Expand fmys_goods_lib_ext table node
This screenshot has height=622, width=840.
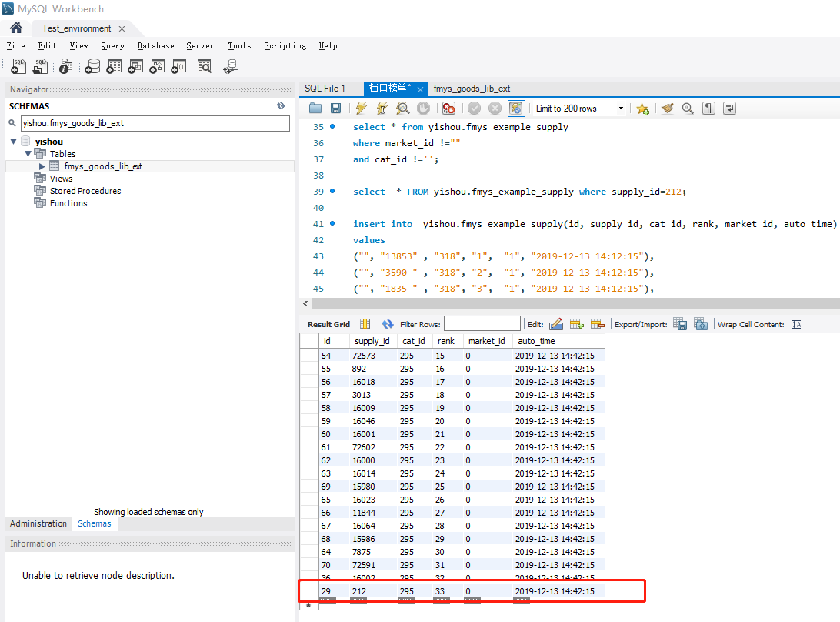(x=42, y=166)
